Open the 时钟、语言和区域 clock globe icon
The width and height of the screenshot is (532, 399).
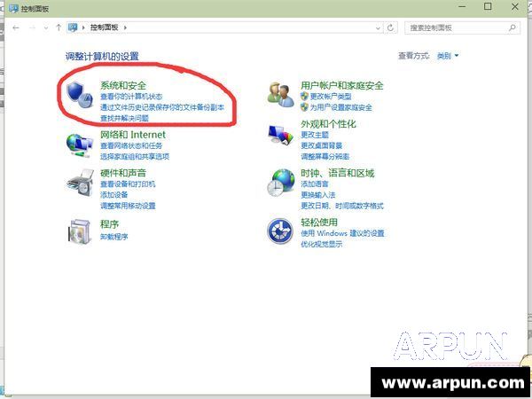click(x=280, y=183)
